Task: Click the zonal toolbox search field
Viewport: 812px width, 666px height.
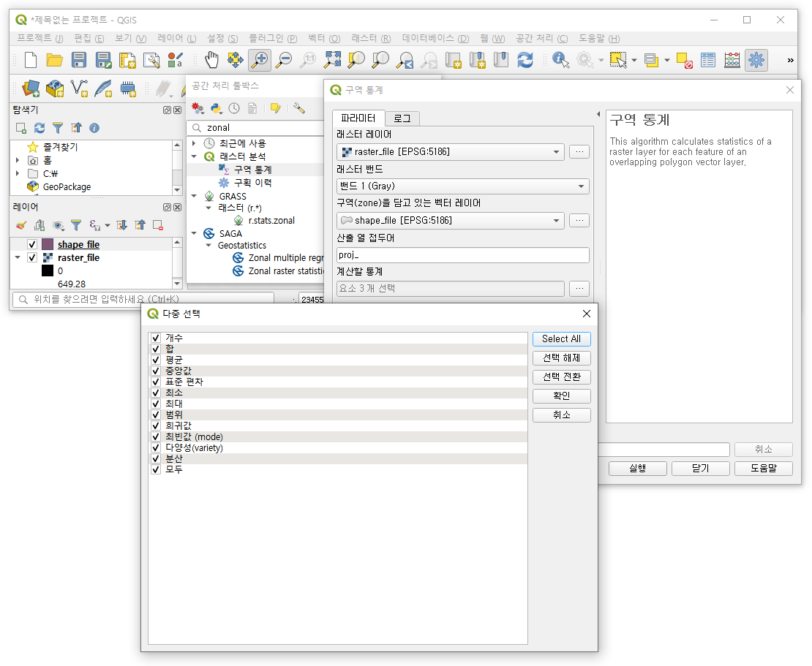Action: pos(257,128)
